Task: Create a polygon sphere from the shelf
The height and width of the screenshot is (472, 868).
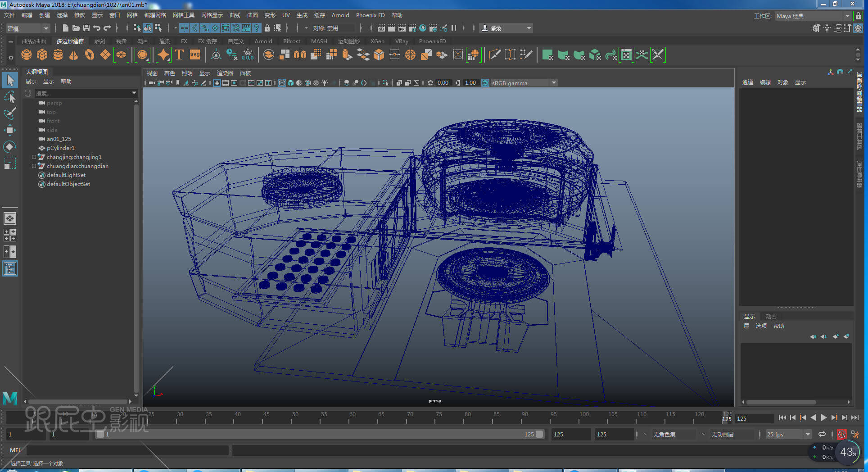Action: 27,55
